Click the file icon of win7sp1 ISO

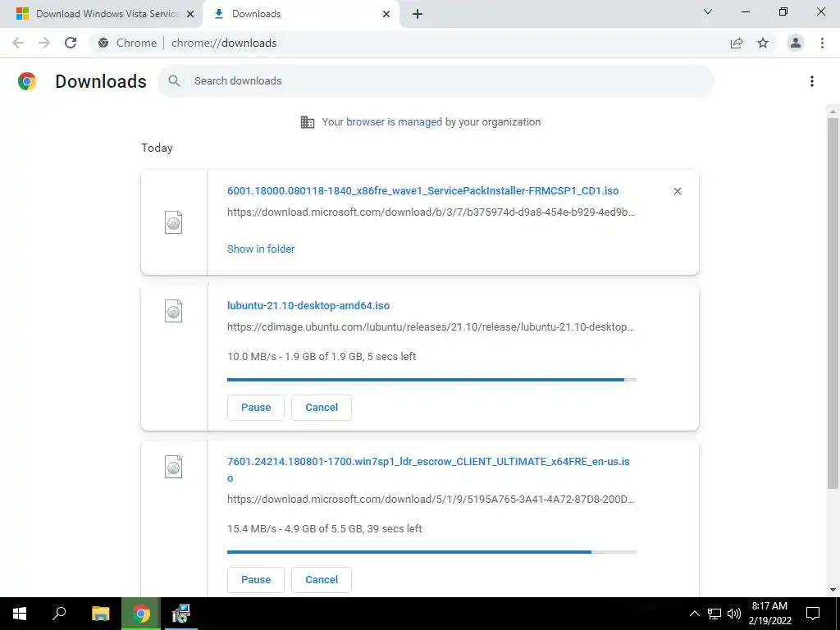[174, 467]
